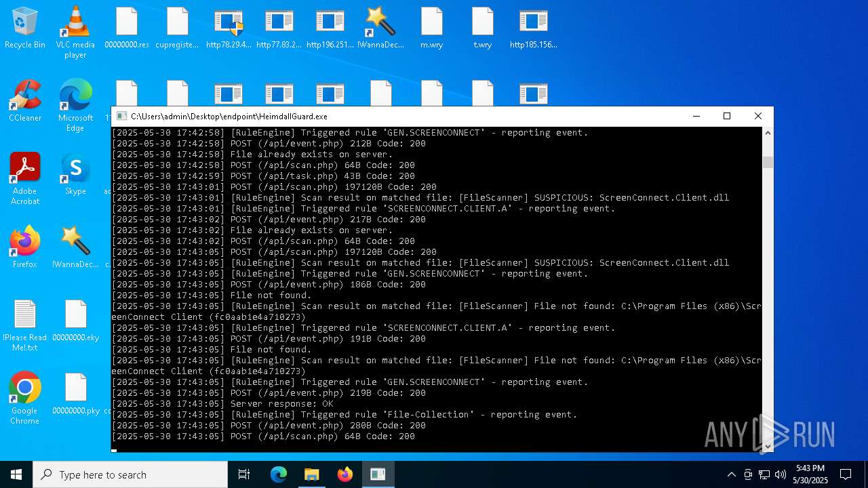Open File Explorer from the taskbar
Screen dimensions: 868x488
(312, 474)
